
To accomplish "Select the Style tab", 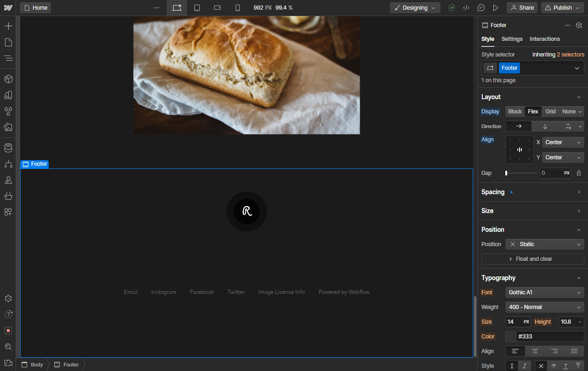I will pyautogui.click(x=488, y=39).
